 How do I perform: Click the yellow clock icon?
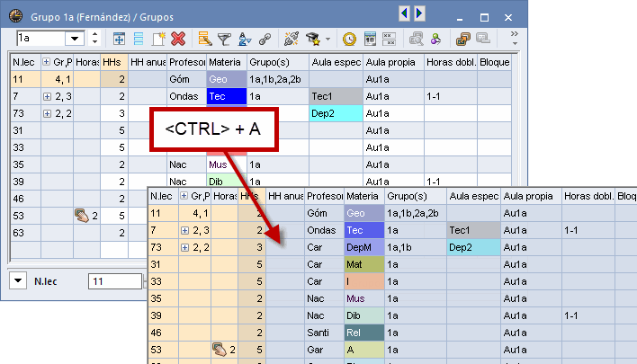(349, 39)
